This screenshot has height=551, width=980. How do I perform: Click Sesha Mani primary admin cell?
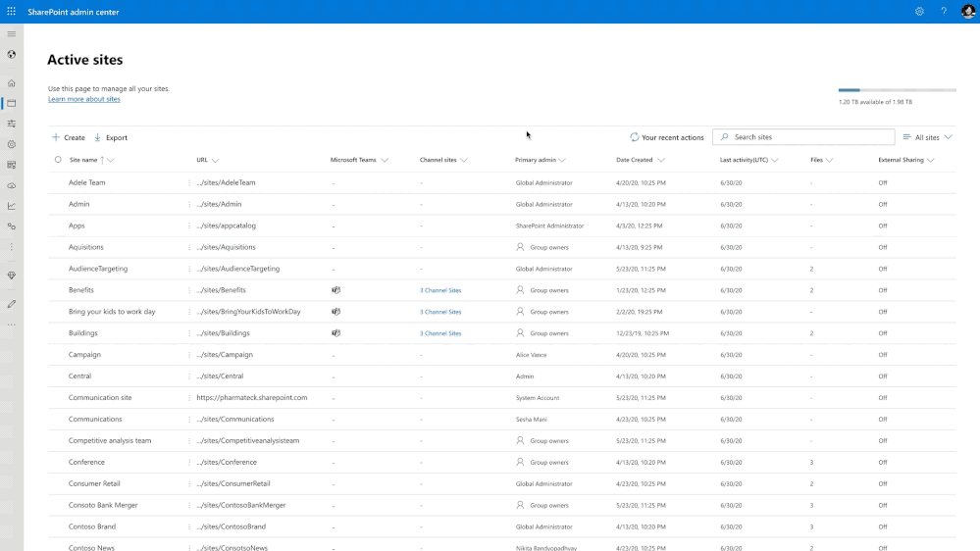tap(532, 420)
